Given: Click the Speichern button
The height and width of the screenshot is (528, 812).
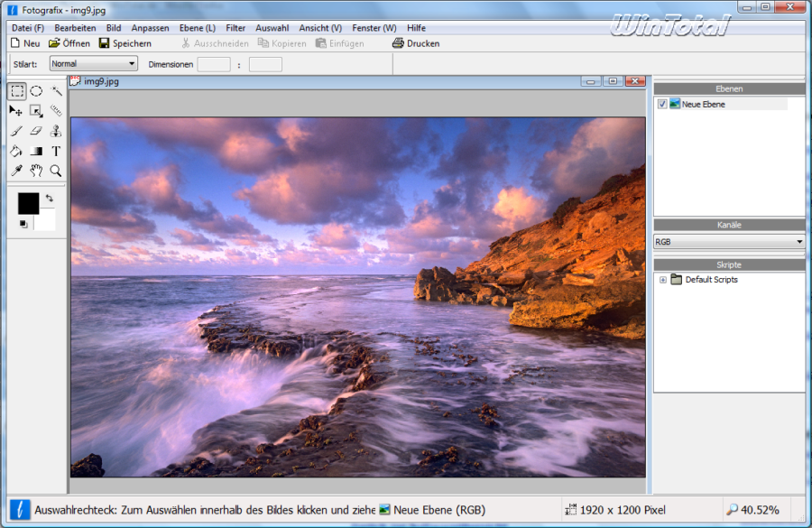Looking at the screenshot, I should [125, 43].
